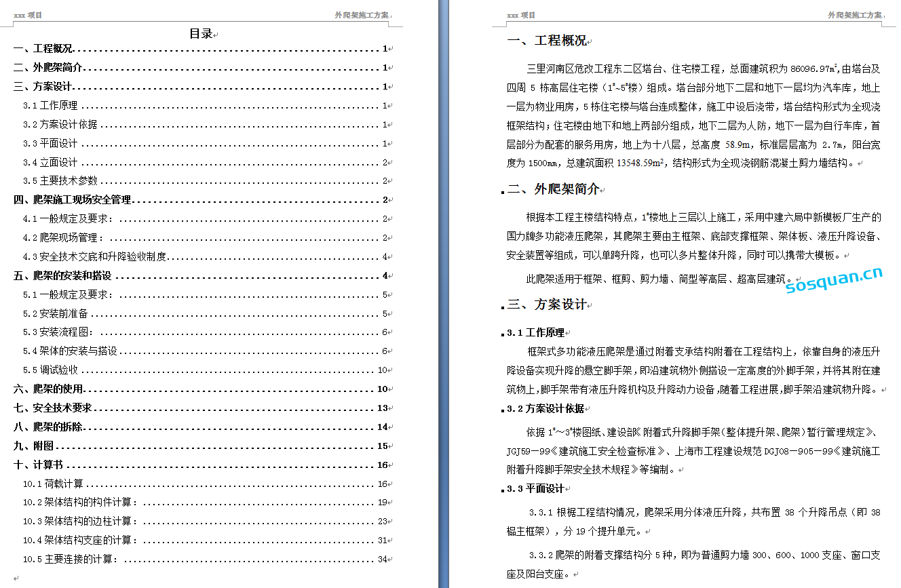This screenshot has width=901, height=588.
Task: Select the "3.4 立面设计" contents entry
Action: [x=51, y=163]
